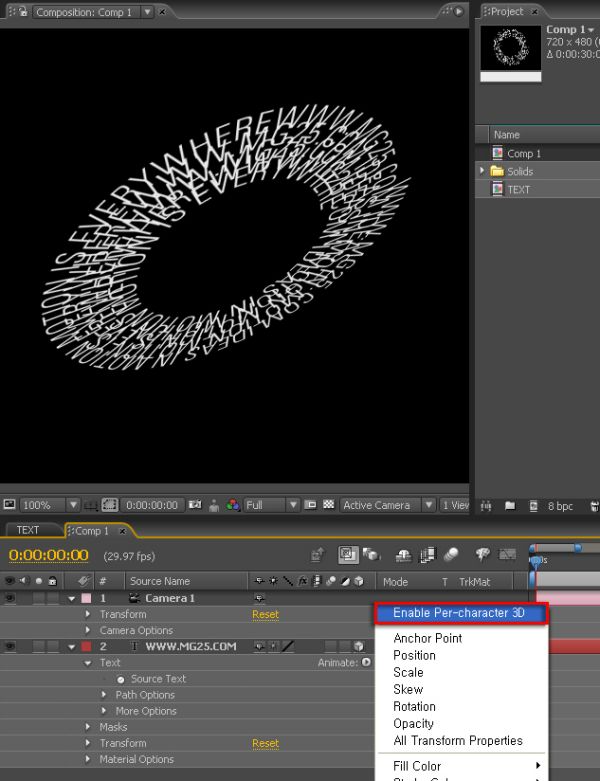Expand Material Options group
The width and height of the screenshot is (600, 781).
[88, 759]
